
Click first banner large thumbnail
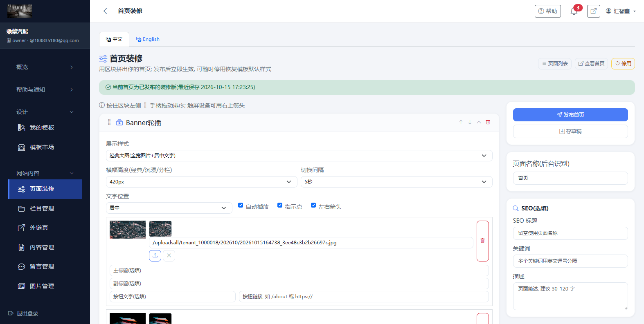pyautogui.click(x=128, y=230)
